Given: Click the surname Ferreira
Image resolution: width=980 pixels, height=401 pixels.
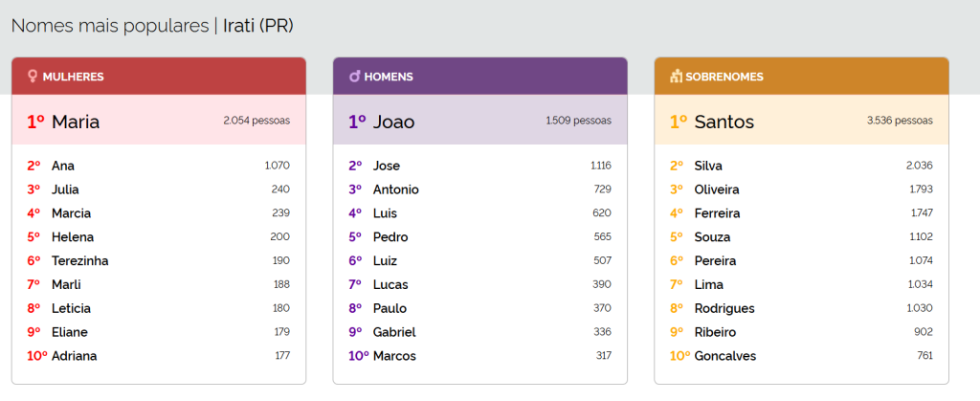Looking at the screenshot, I should [x=718, y=213].
